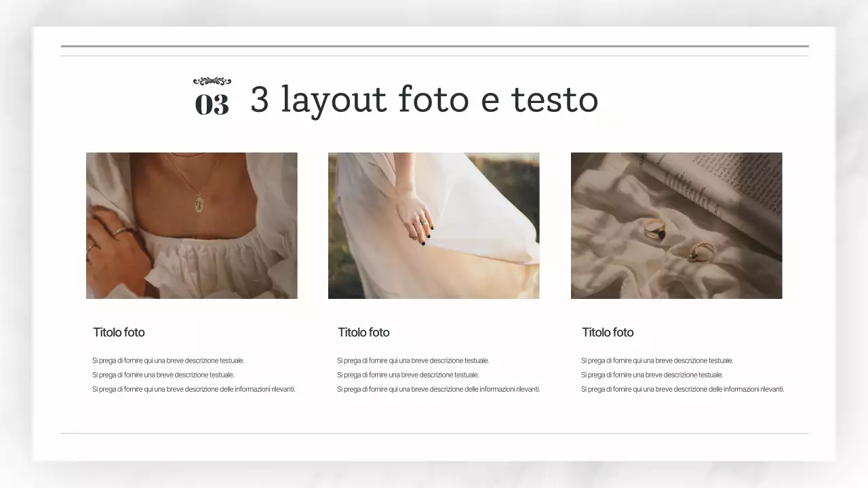868x488 pixels.
Task: Click "Titolo foto" under the rings photo
Action: click(608, 332)
